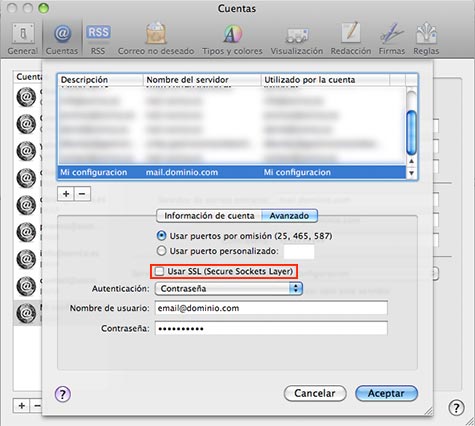Open Correo no deseado preferences
The height and width of the screenshot is (426, 475).
(x=156, y=39)
